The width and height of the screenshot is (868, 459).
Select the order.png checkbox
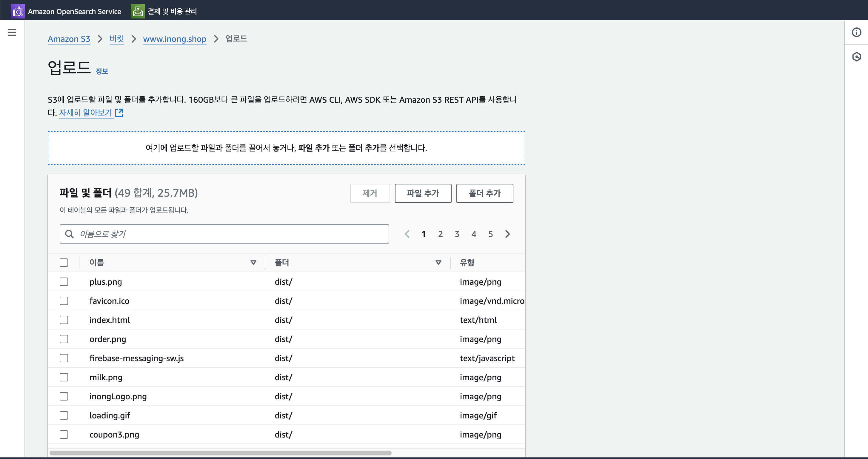click(x=64, y=339)
